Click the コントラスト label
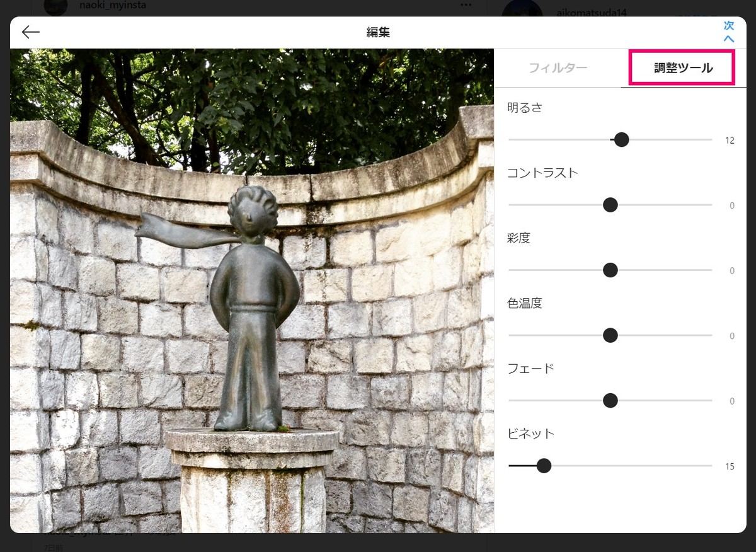The width and height of the screenshot is (756, 552). click(542, 173)
